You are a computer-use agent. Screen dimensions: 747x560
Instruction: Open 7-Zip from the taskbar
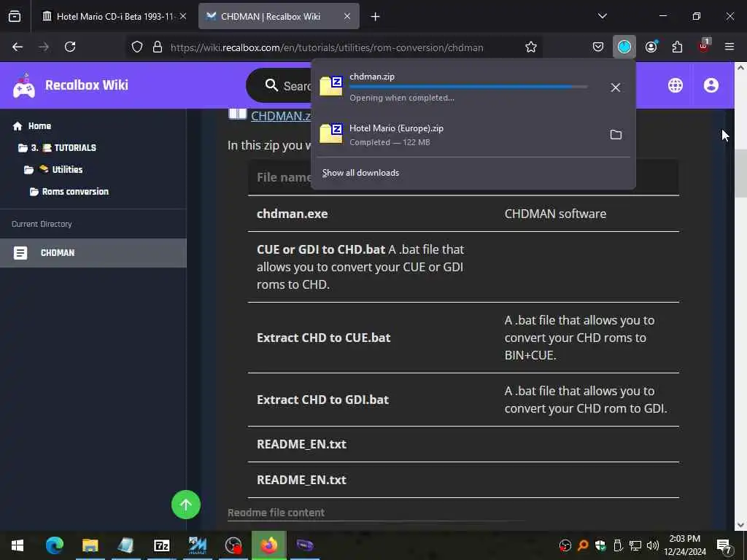pyautogui.click(x=161, y=545)
